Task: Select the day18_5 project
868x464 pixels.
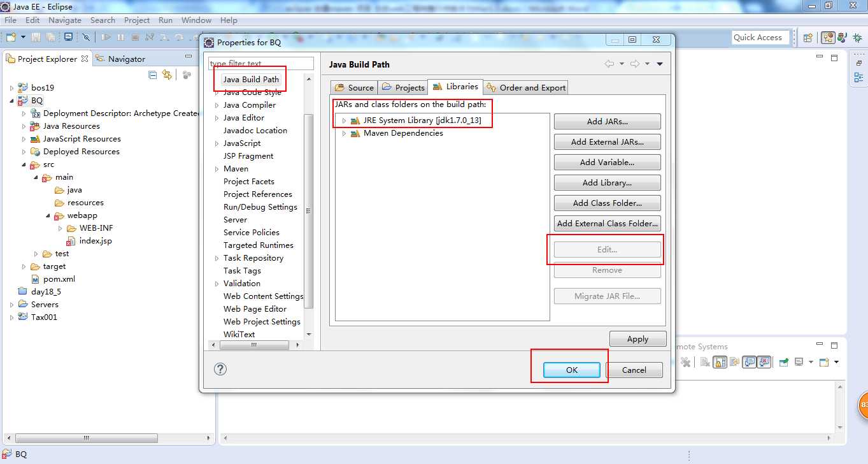Action: (46, 292)
